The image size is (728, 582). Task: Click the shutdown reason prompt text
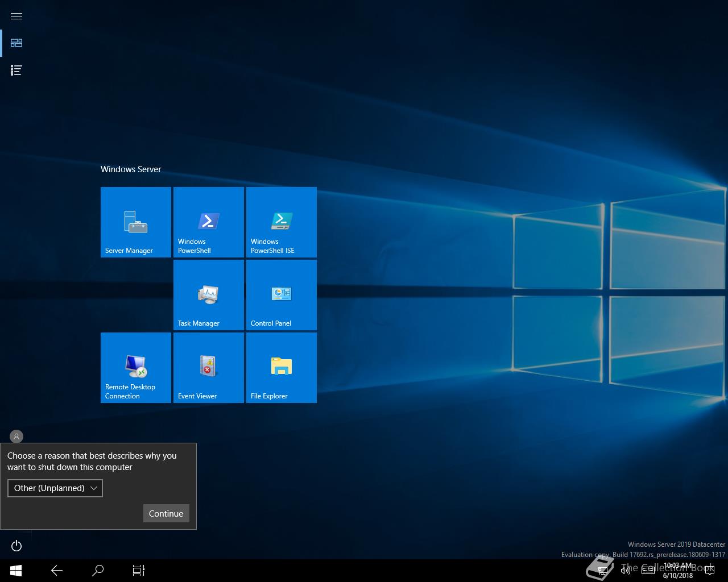92,462
